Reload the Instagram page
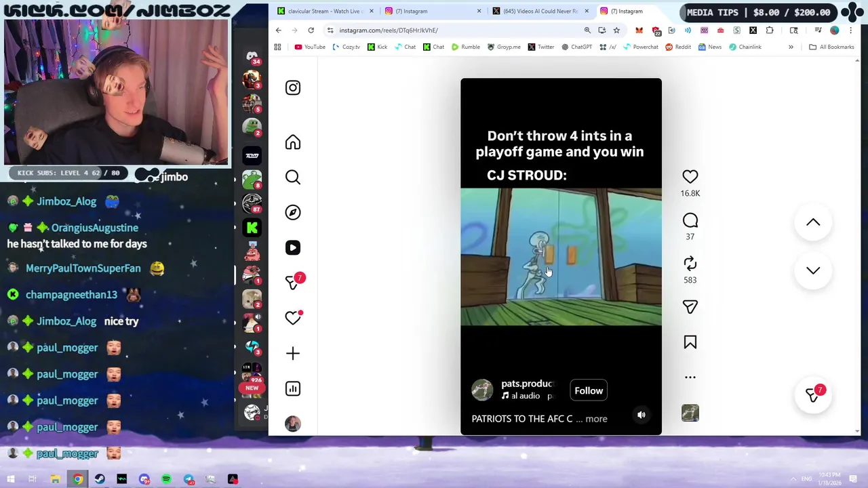Image resolution: width=868 pixels, height=488 pixels. 311,30
